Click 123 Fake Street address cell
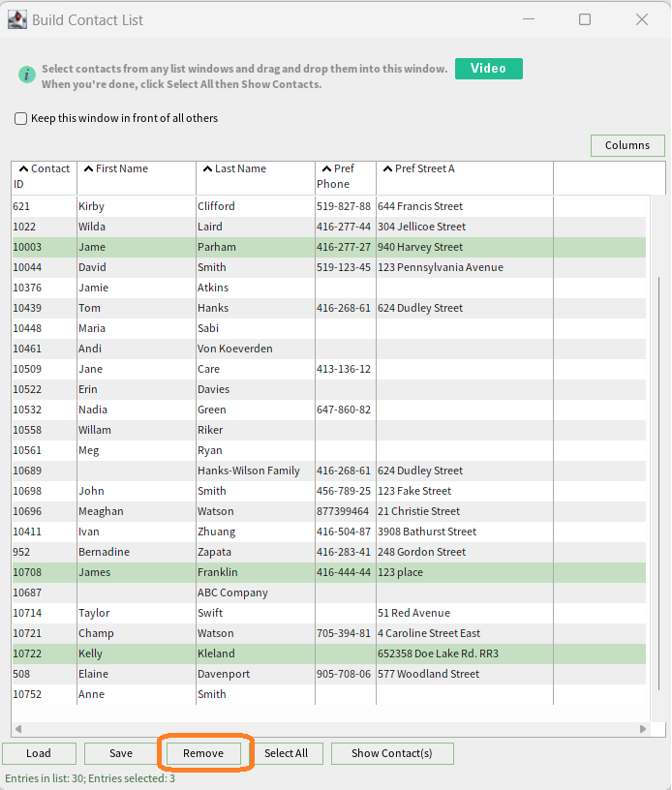The image size is (672, 790). (x=465, y=491)
